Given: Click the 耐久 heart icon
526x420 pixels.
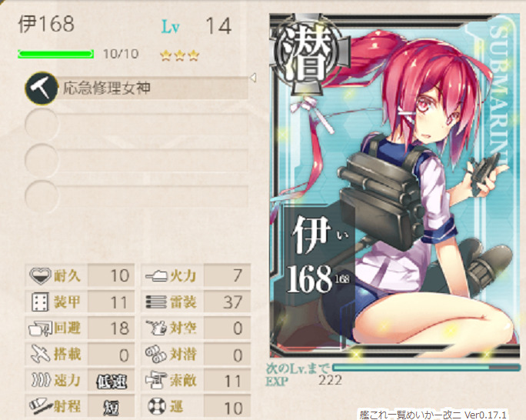Looking at the screenshot, I should pyautogui.click(x=40, y=275).
